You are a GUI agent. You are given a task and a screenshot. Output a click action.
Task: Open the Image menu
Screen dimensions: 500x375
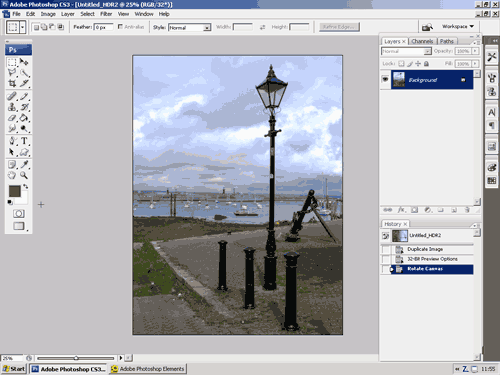tap(48, 14)
